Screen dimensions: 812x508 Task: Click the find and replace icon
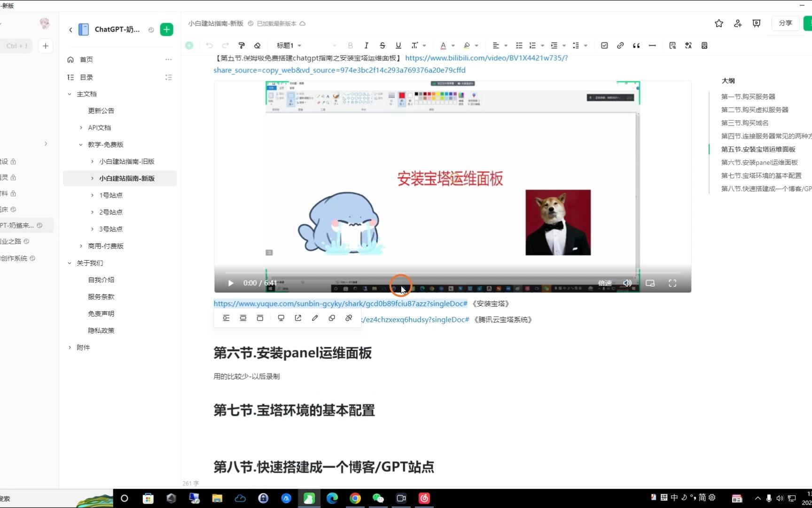tap(672, 46)
